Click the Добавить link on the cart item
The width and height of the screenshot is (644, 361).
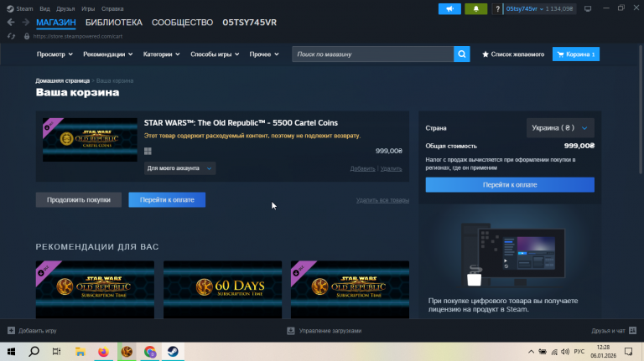coord(362,168)
